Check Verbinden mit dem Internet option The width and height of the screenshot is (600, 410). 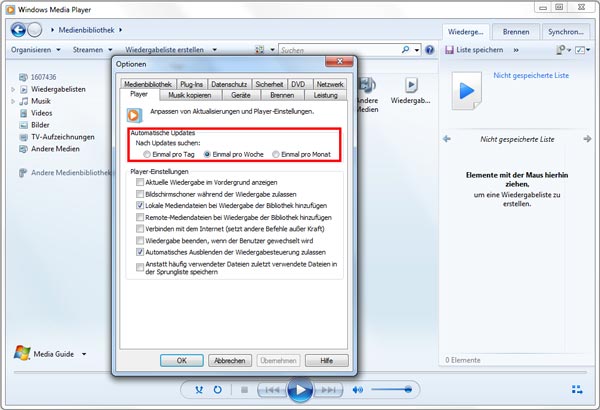pos(140,229)
